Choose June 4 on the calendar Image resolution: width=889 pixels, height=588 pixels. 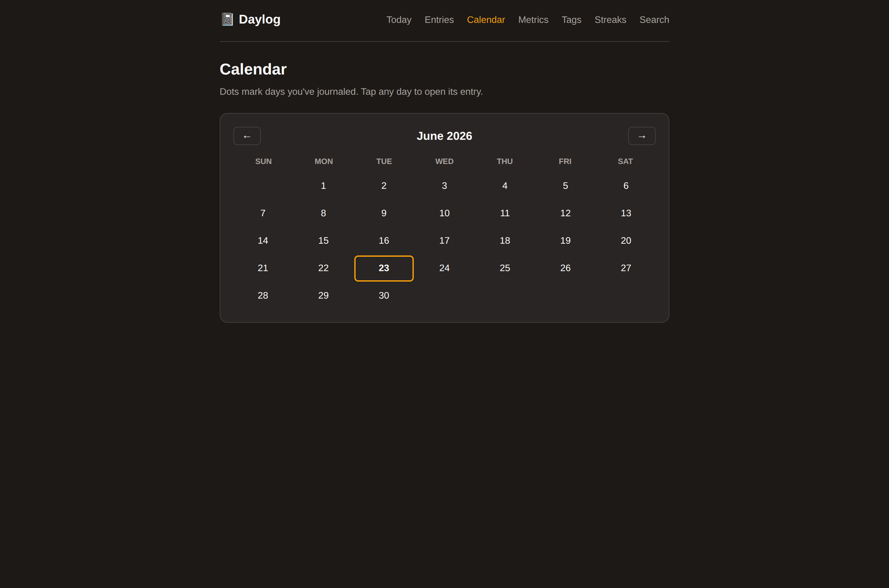[x=505, y=186]
